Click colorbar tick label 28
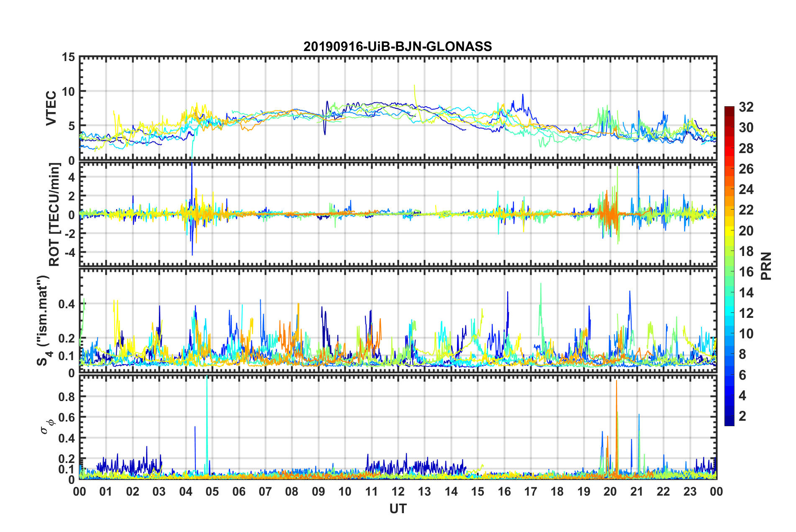The height and width of the screenshot is (532, 796). tap(746, 148)
